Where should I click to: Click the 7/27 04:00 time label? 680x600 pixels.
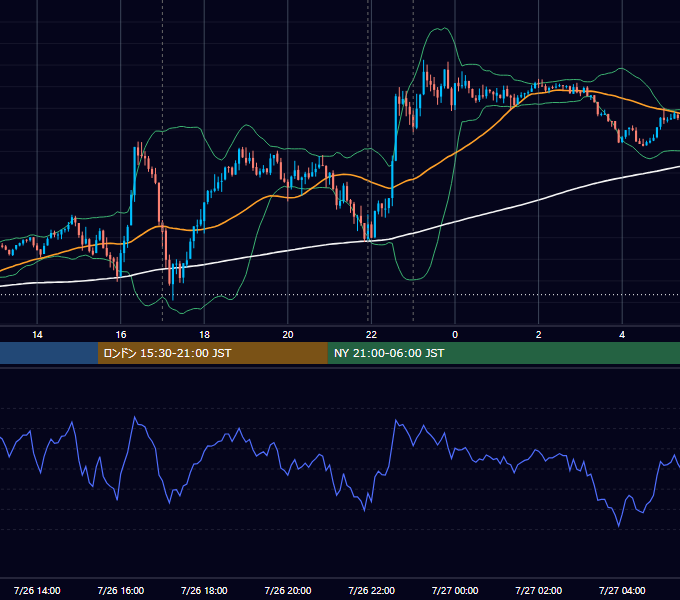[622, 590]
